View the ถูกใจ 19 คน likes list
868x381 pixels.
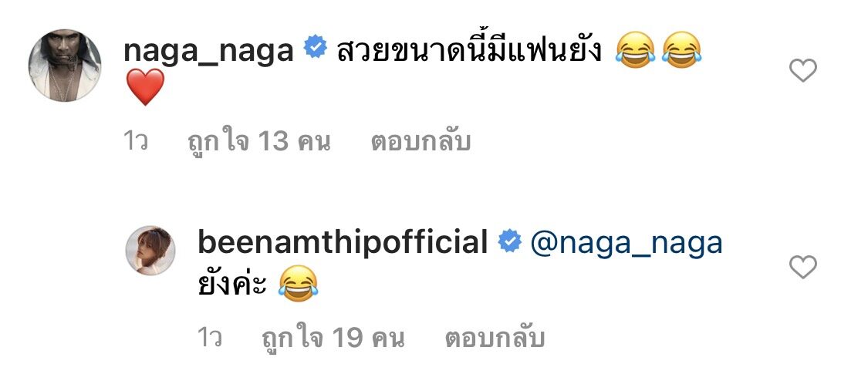(332, 338)
